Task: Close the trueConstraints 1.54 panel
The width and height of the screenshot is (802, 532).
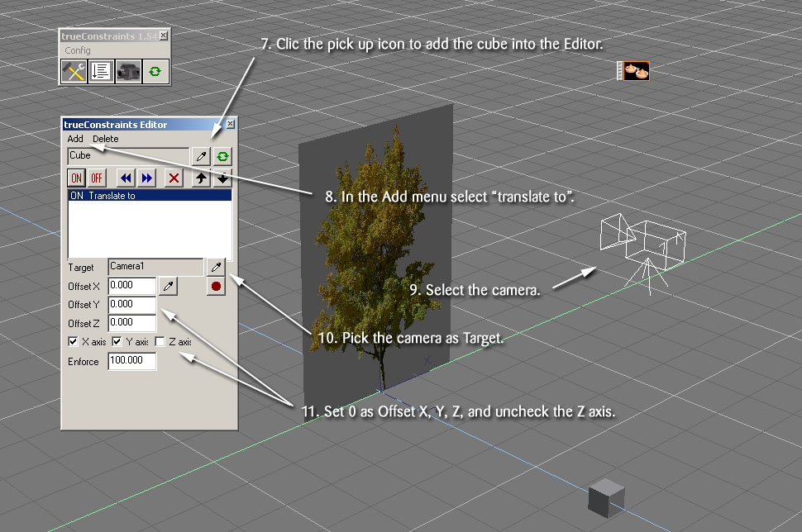Action: click(163, 36)
